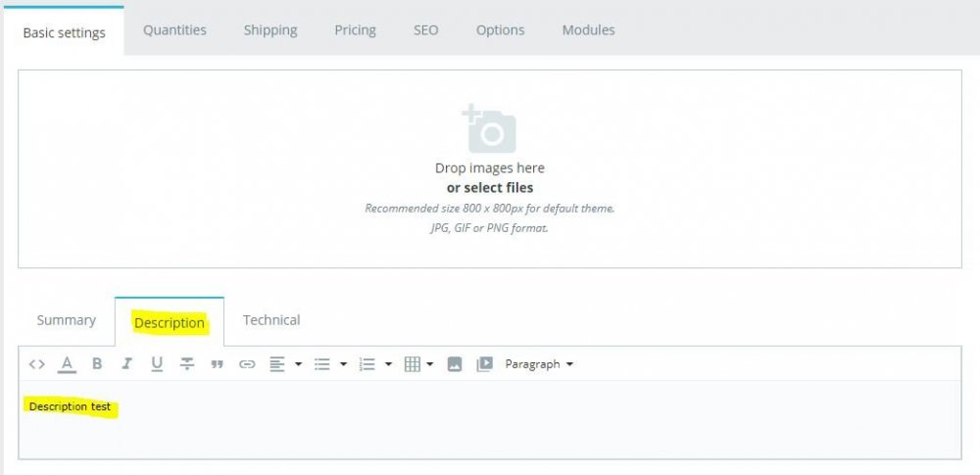Screen dimensions: 980x475
Task: Open numbered list style dropdown arrow
Action: coord(388,363)
